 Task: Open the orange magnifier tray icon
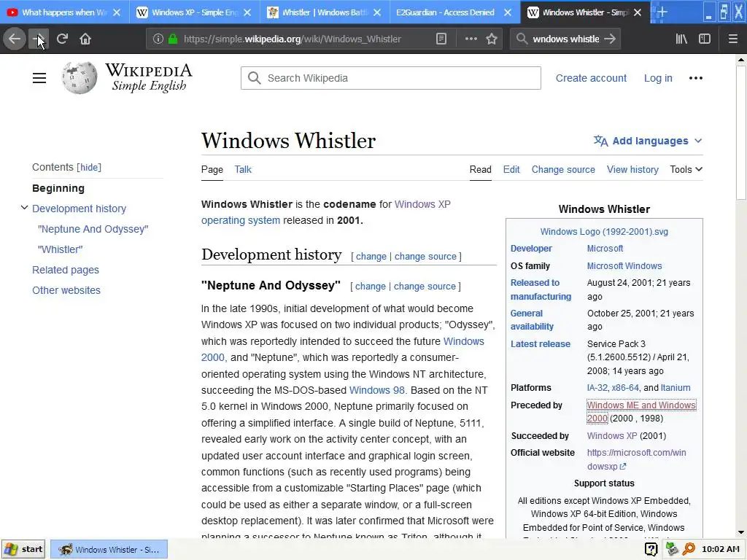(x=689, y=549)
